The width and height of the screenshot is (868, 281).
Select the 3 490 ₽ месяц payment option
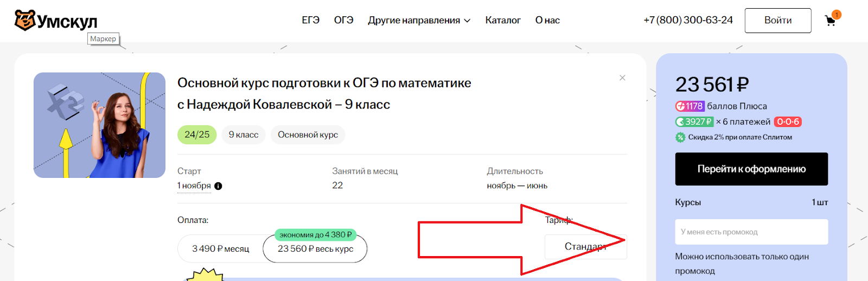pos(220,248)
